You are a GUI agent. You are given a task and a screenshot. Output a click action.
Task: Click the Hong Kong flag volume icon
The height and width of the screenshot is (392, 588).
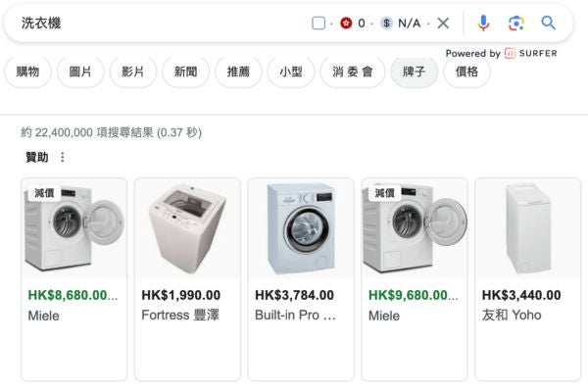coord(346,24)
